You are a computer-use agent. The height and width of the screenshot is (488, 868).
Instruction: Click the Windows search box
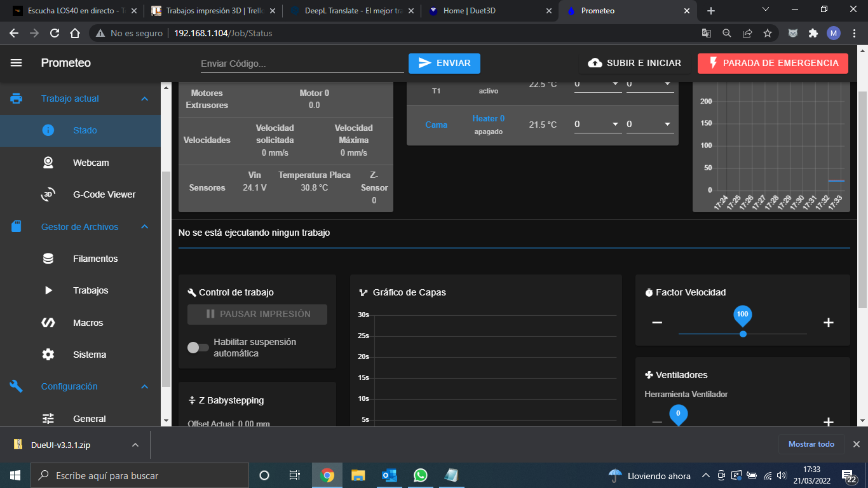pyautogui.click(x=139, y=475)
